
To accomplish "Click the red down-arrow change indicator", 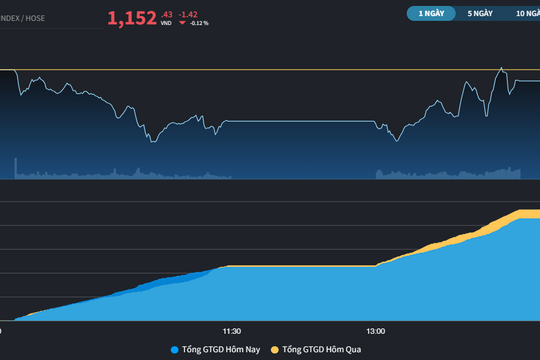I will (x=182, y=23).
